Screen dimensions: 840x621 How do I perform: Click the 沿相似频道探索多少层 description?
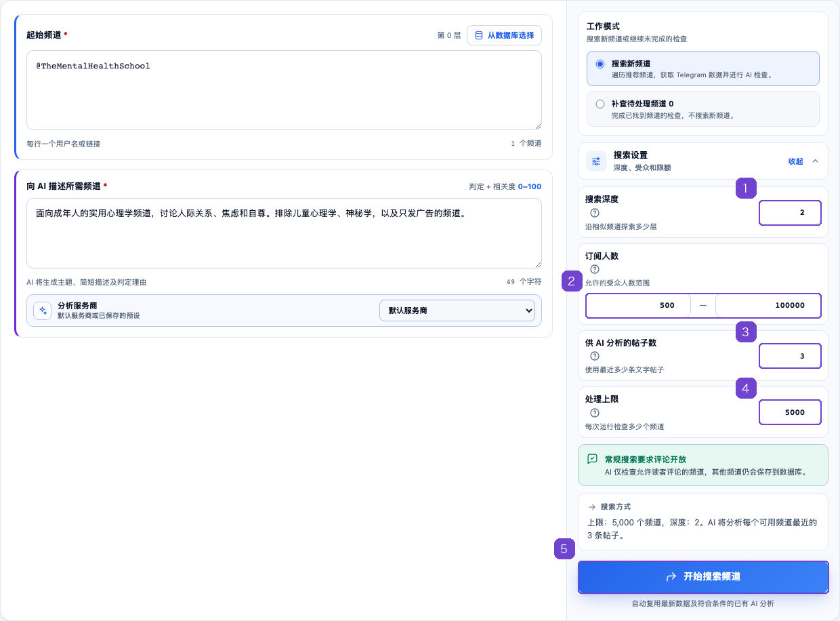[x=621, y=226]
